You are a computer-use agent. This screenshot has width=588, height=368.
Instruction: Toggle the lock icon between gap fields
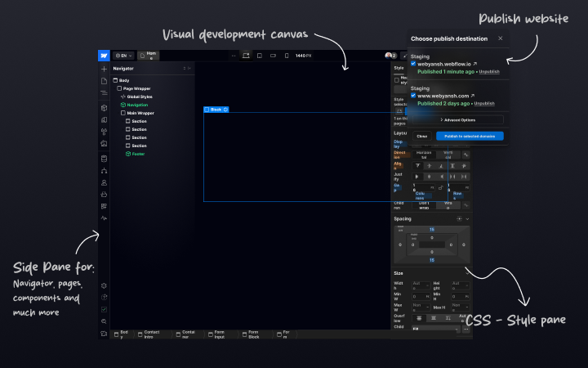pos(441,187)
